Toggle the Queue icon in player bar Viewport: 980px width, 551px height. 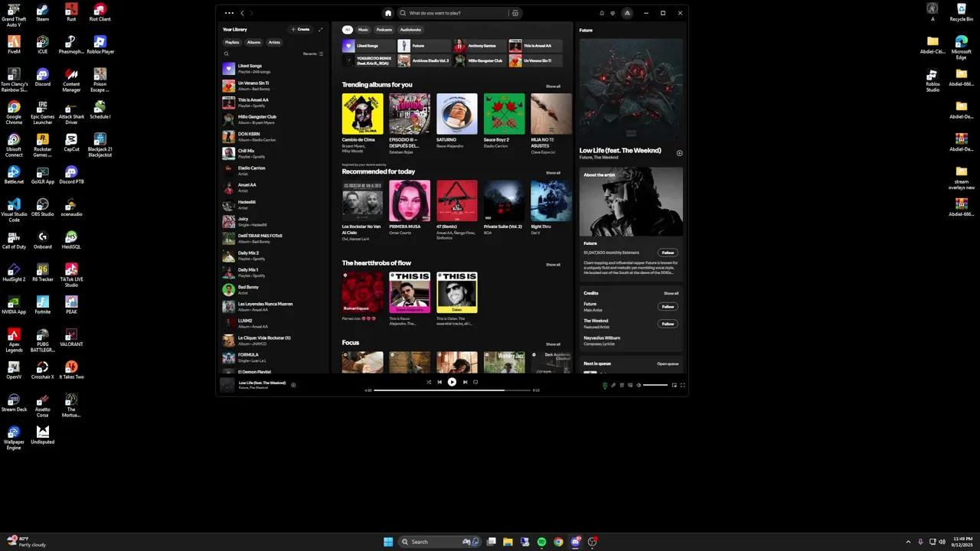tap(622, 385)
